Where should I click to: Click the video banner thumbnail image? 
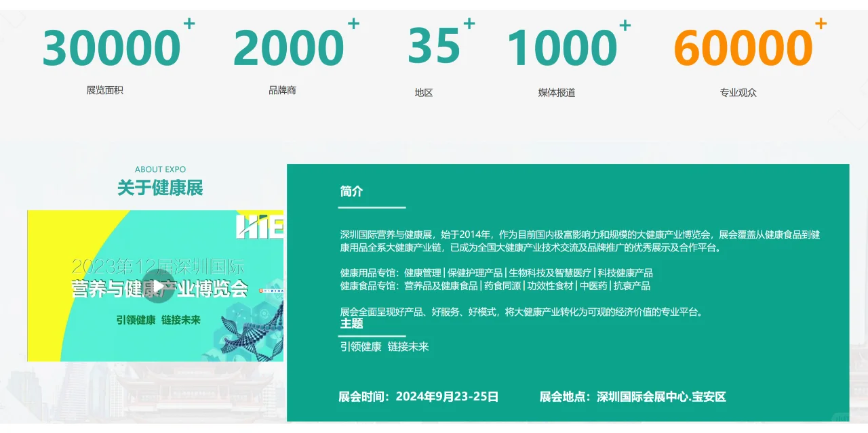(x=155, y=285)
